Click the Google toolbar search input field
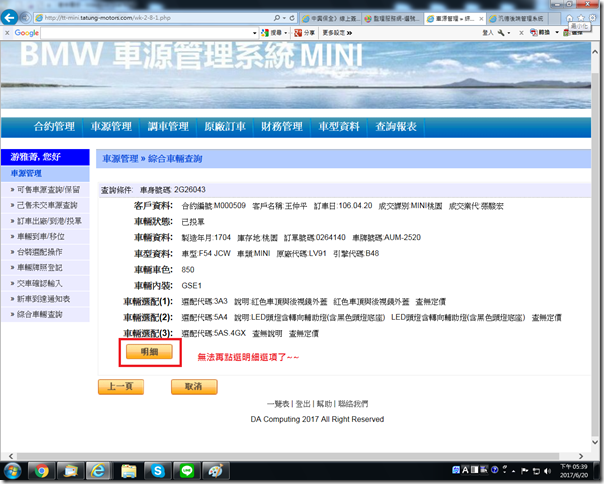The width and height of the screenshot is (604, 484). 146,33
